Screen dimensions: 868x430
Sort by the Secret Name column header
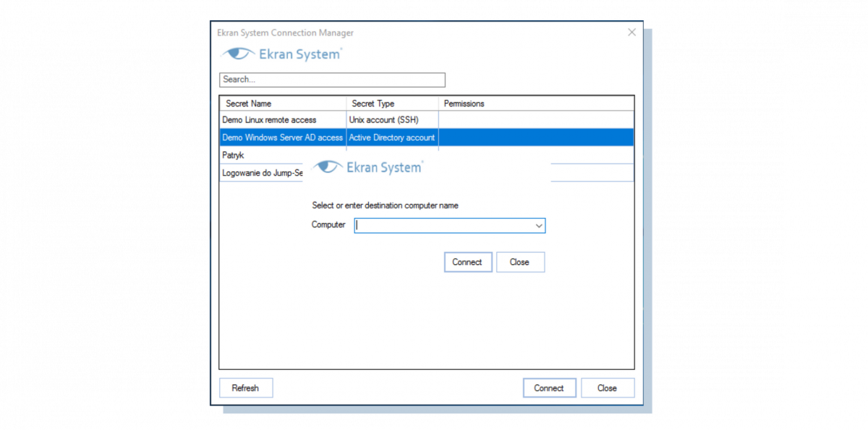(283, 104)
